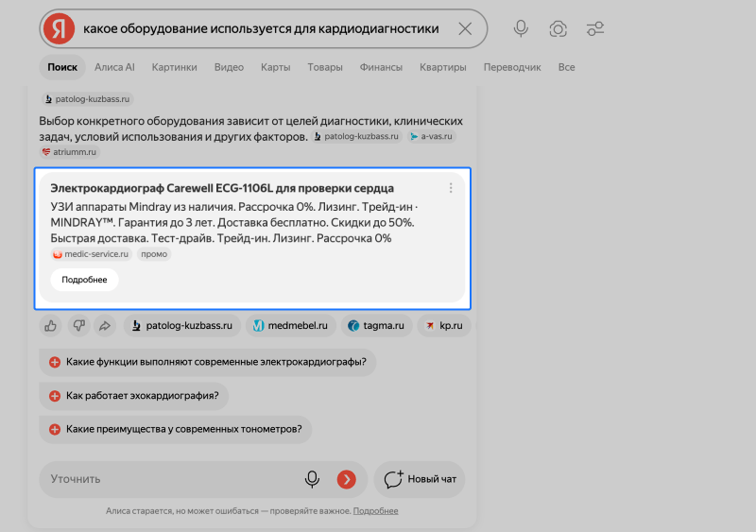Dictate a follow-up using the Уточнить microphone
This screenshot has width=756, height=532.
click(312, 479)
